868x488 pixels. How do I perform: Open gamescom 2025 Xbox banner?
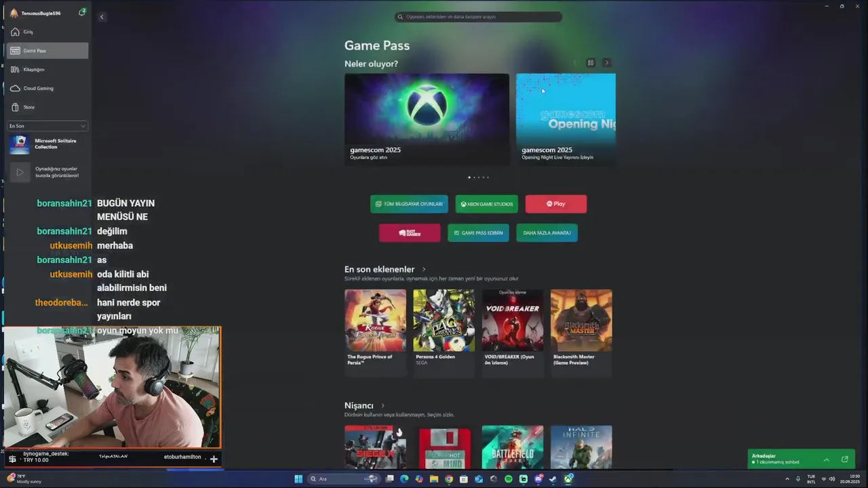(427, 119)
